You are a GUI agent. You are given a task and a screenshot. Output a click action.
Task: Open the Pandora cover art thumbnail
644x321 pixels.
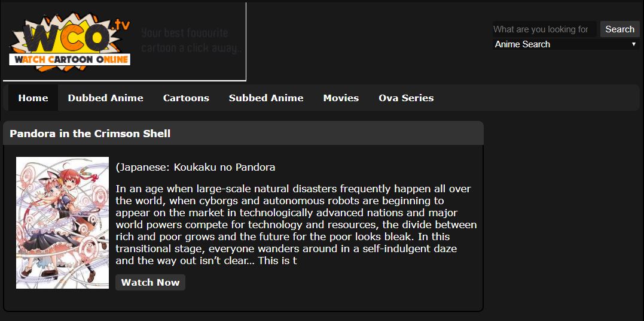(x=62, y=223)
